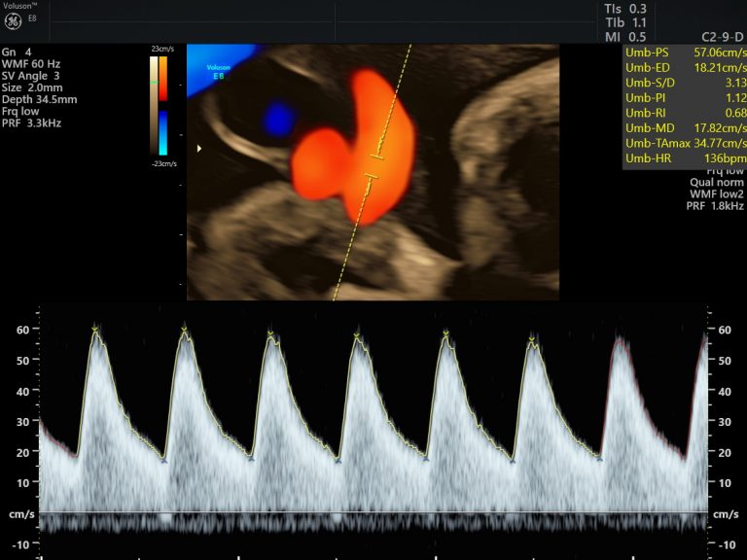The width and height of the screenshot is (747, 560).
Task: Click the blue flow spot in the image
Action: 278,120
